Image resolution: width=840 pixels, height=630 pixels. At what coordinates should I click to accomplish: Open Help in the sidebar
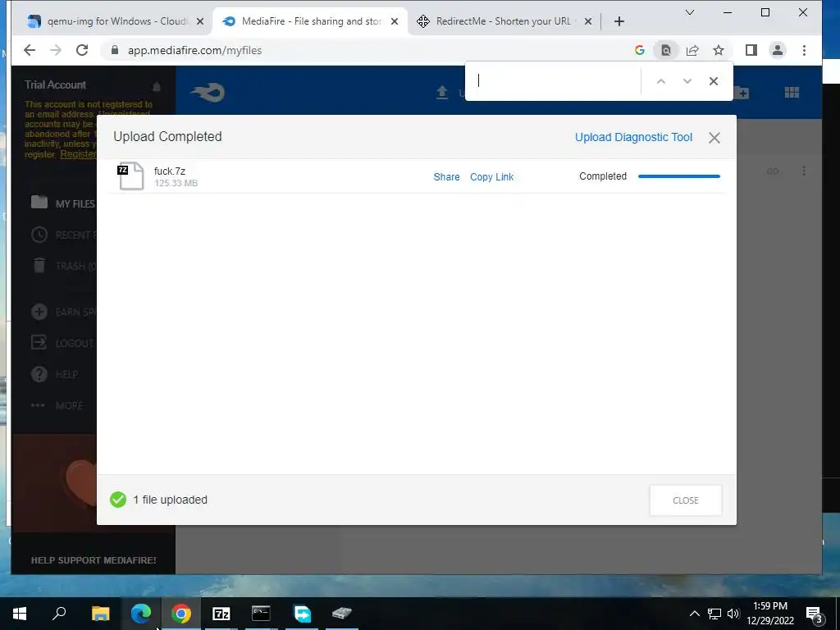[x=55, y=374]
